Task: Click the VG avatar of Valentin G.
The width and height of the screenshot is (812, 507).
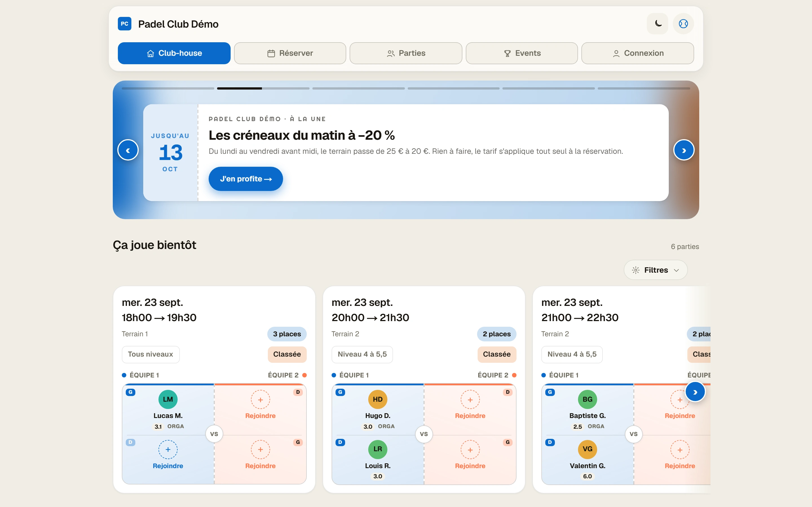Action: (587, 449)
